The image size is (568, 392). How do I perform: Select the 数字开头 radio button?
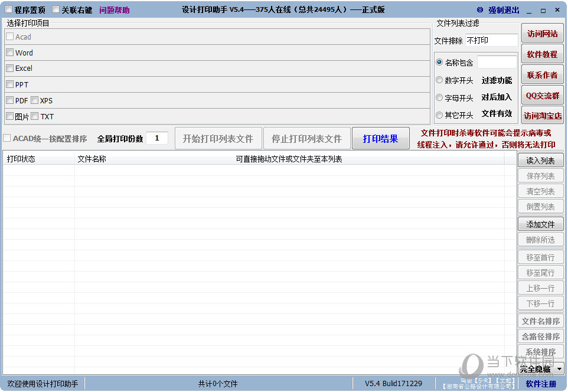point(439,80)
